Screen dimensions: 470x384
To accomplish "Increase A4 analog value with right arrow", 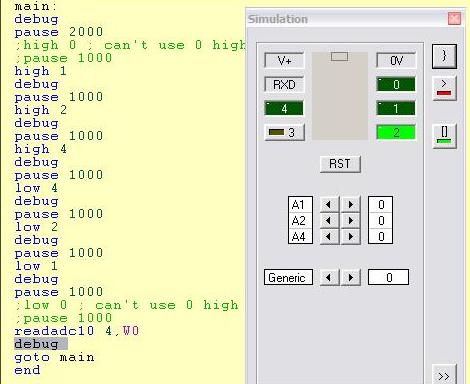I will pos(350,236).
